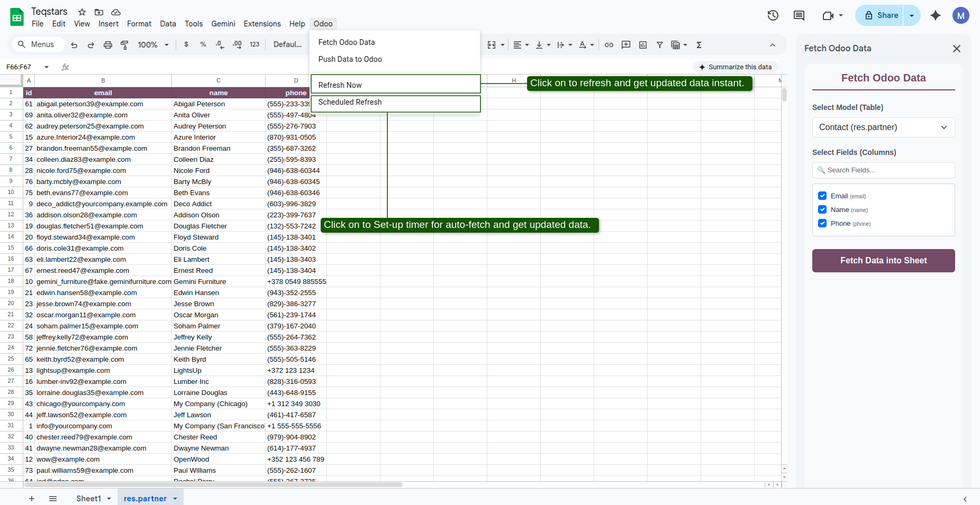Click Fetch Data into Sheet button
Screen dimensions: 980x505
(884, 261)
